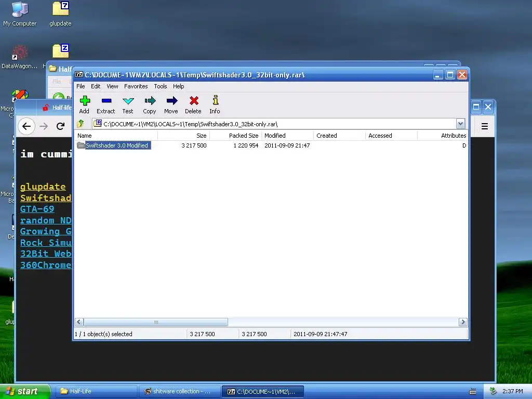Click the horizontal scrollbar right arrow
Screen dimensions: 532x399
463,322
